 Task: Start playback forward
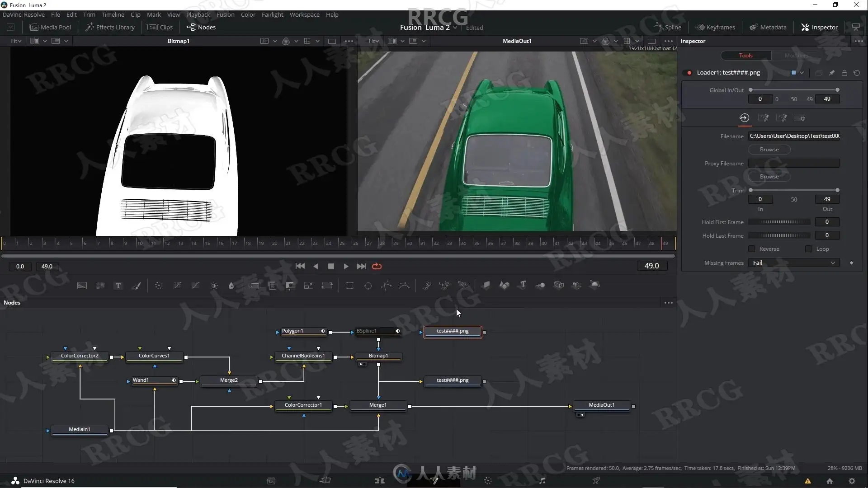pos(346,267)
